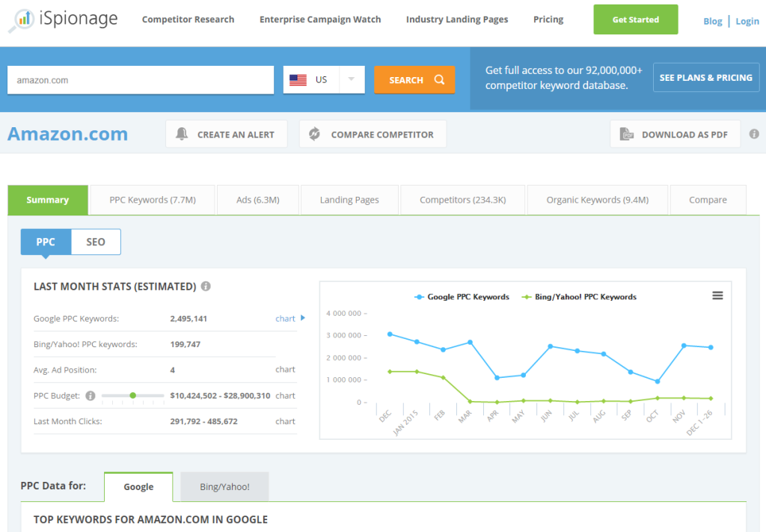Click the Bing/Yahoo! keywords value 199,747
This screenshot has width=766, height=532.
coord(186,344)
